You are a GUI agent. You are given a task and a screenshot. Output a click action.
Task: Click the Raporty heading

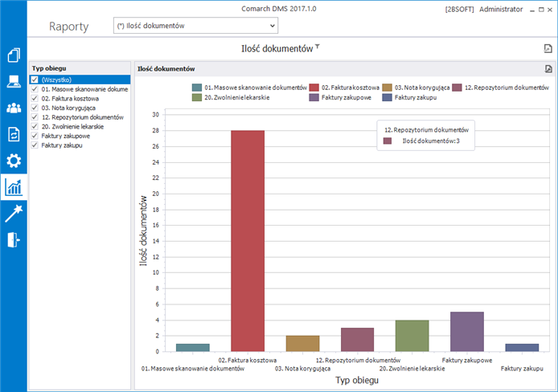68,27
